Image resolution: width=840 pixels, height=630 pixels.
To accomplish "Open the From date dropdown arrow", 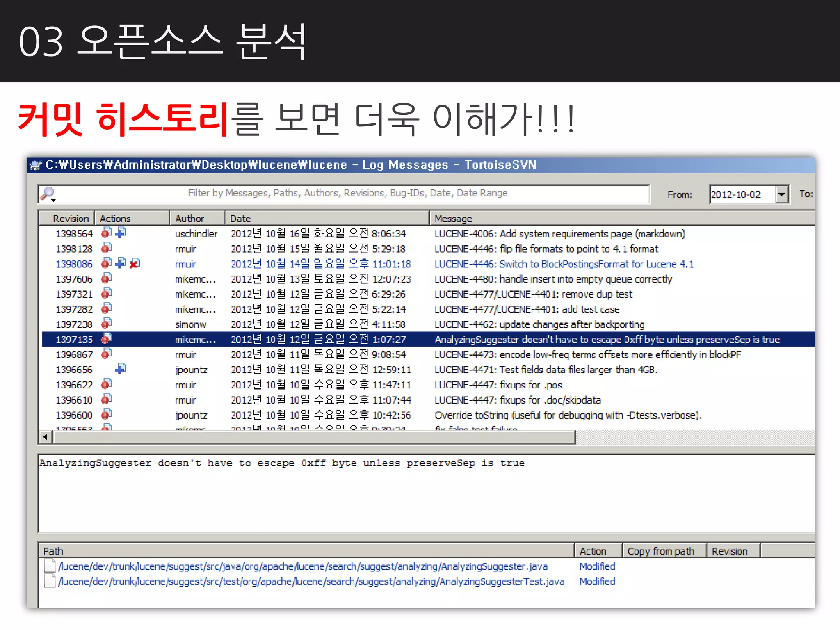I will pos(782,194).
